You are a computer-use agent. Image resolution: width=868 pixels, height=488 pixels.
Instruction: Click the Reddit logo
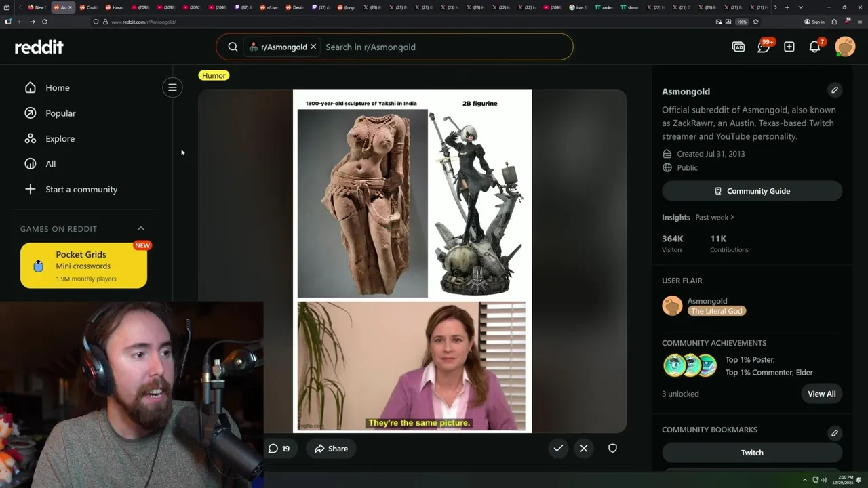click(39, 47)
